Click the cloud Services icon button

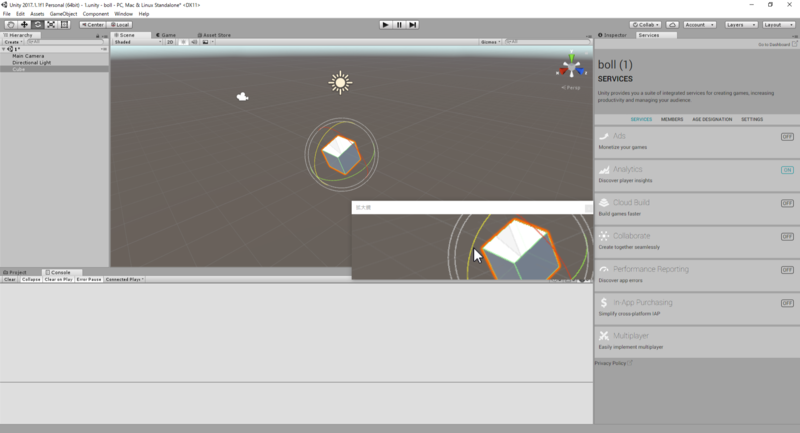coord(672,24)
